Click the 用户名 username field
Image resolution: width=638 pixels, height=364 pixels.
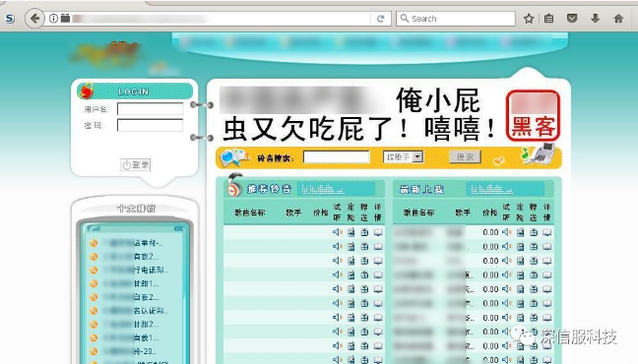150,108
